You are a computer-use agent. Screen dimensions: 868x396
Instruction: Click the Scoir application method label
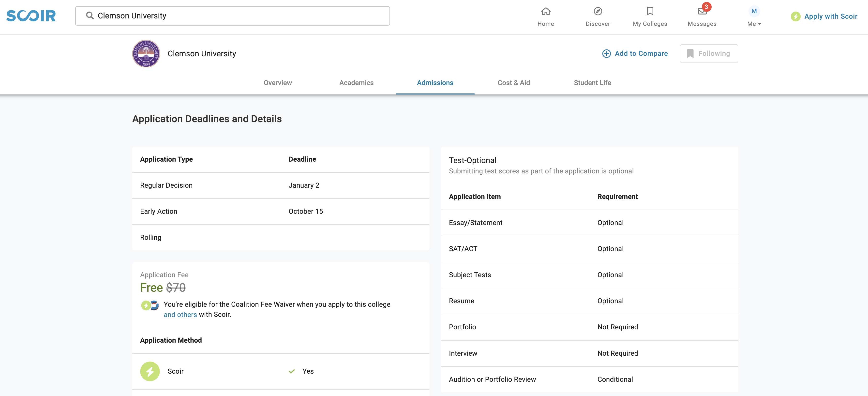(176, 371)
